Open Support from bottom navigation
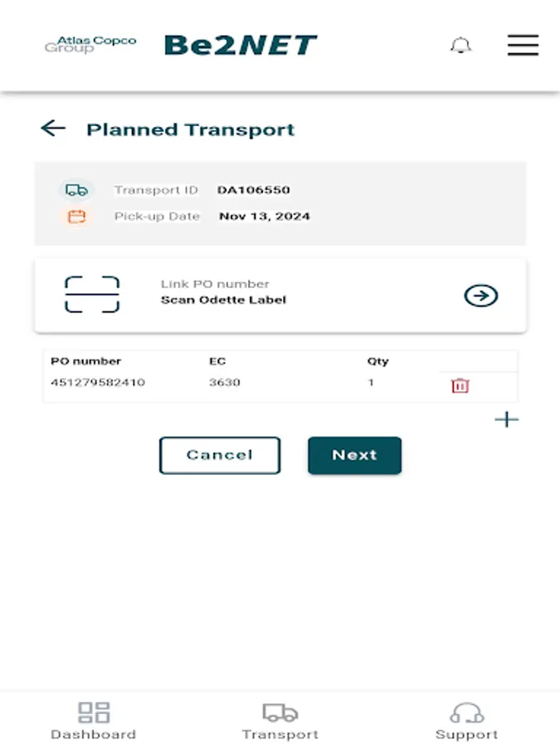This screenshot has height=747, width=560. 466,720
